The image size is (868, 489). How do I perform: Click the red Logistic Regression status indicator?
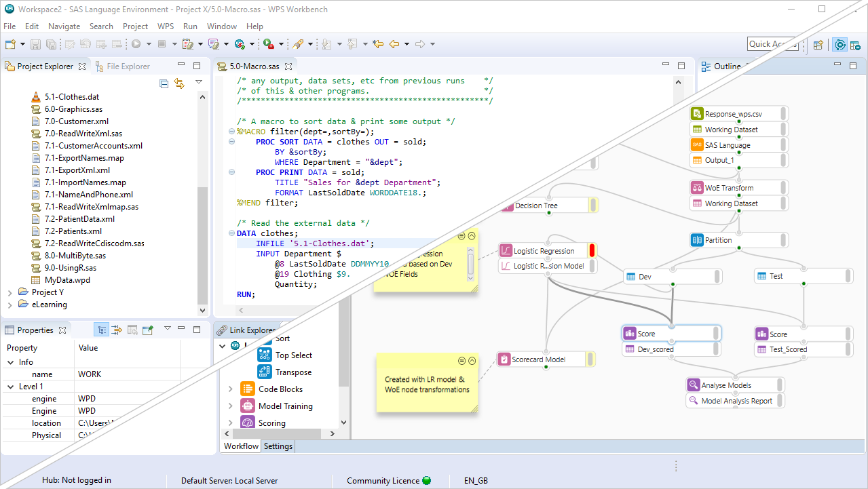pyautogui.click(x=592, y=250)
